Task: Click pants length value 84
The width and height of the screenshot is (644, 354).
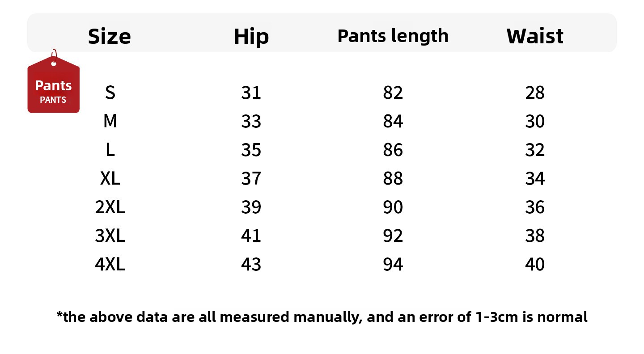Action: click(393, 122)
